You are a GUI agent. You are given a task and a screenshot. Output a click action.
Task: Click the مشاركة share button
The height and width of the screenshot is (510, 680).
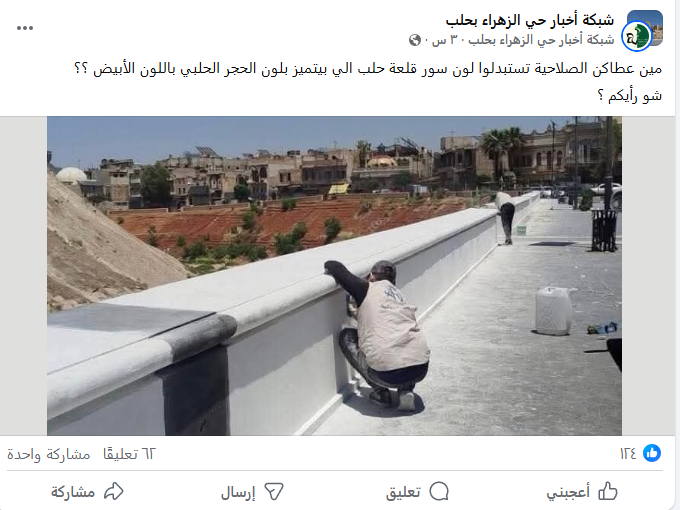[87, 492]
